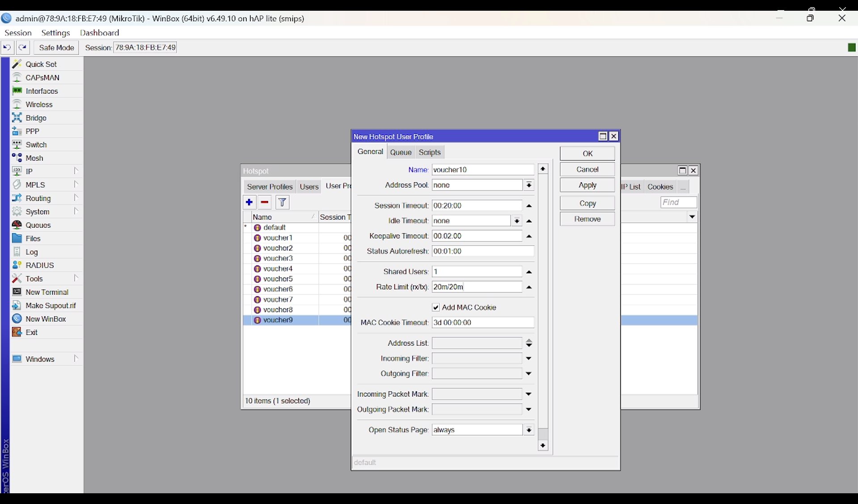Expand the Outgoing Filter dropdown
Image resolution: width=858 pixels, height=504 pixels.
click(529, 374)
